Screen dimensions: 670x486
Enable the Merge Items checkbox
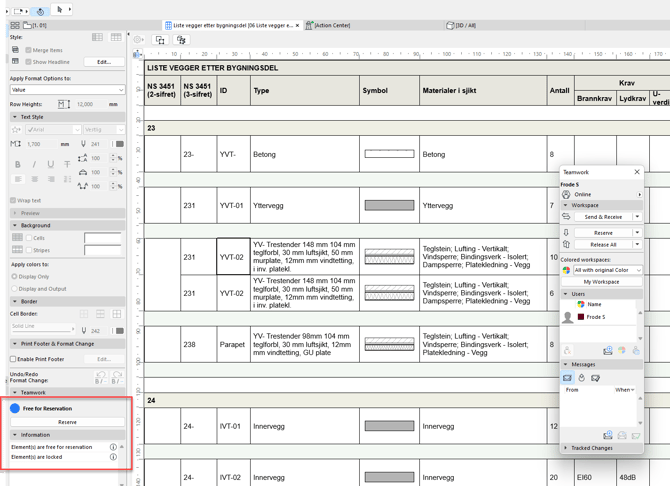[x=28, y=50]
